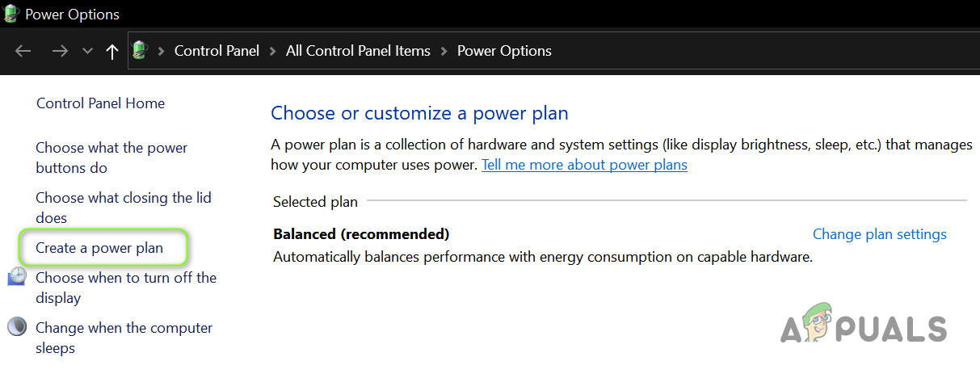Open Tell me more about power plans

point(584,165)
